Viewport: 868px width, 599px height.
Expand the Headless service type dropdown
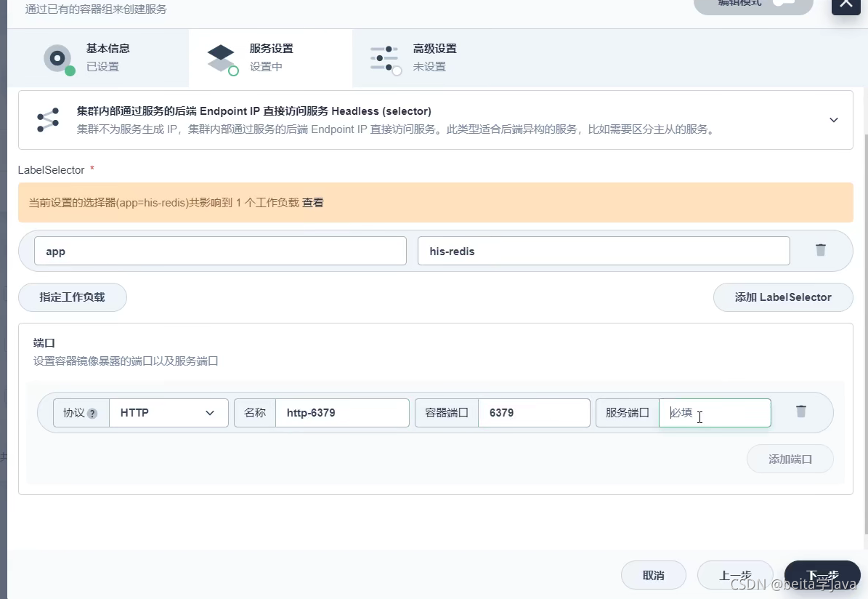[x=833, y=120]
